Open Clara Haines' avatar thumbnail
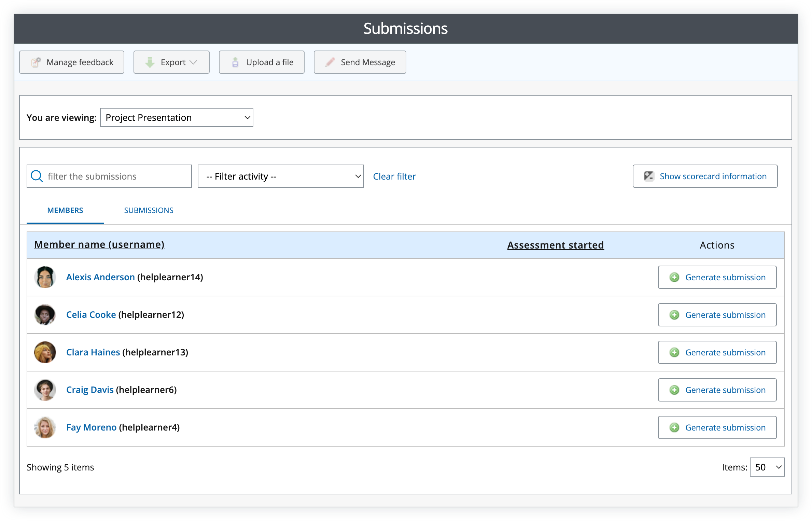812x521 pixels. [45, 352]
